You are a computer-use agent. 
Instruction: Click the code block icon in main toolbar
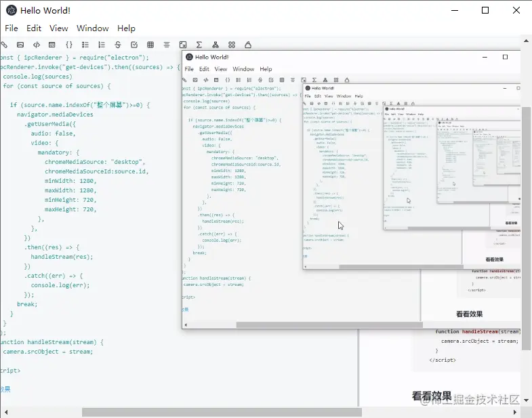[x=52, y=45]
